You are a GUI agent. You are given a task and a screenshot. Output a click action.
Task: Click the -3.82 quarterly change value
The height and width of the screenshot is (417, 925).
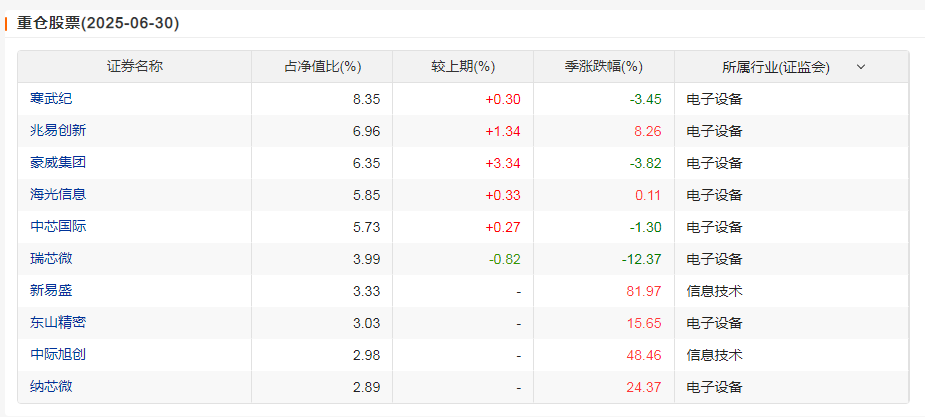pos(646,163)
